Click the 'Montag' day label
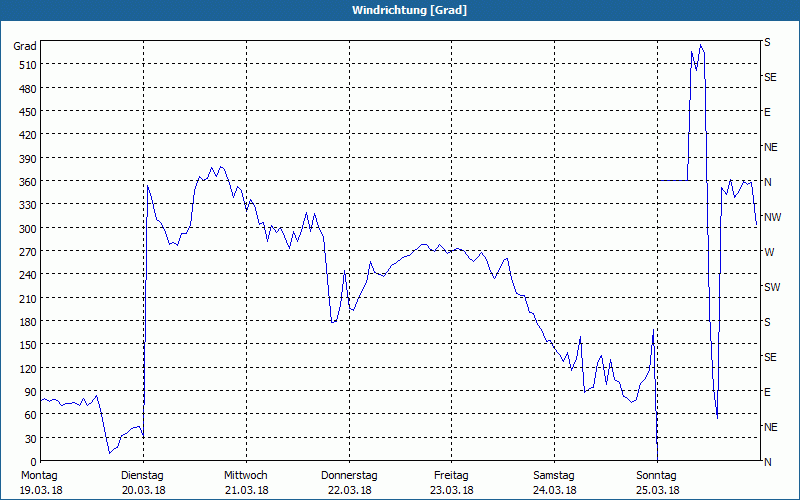800x500 pixels. pos(39,476)
